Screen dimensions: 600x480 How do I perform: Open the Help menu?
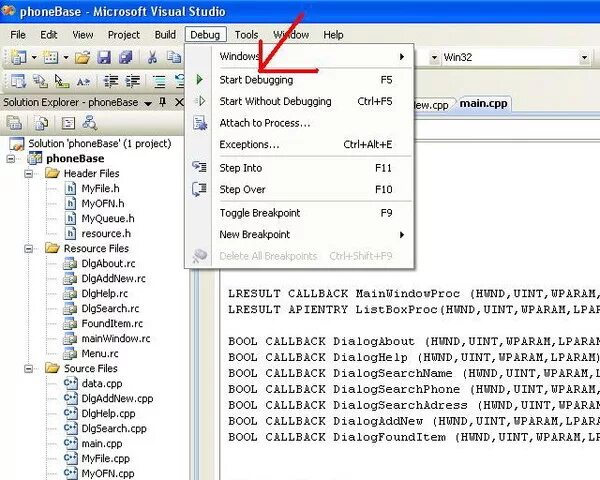[333, 35]
